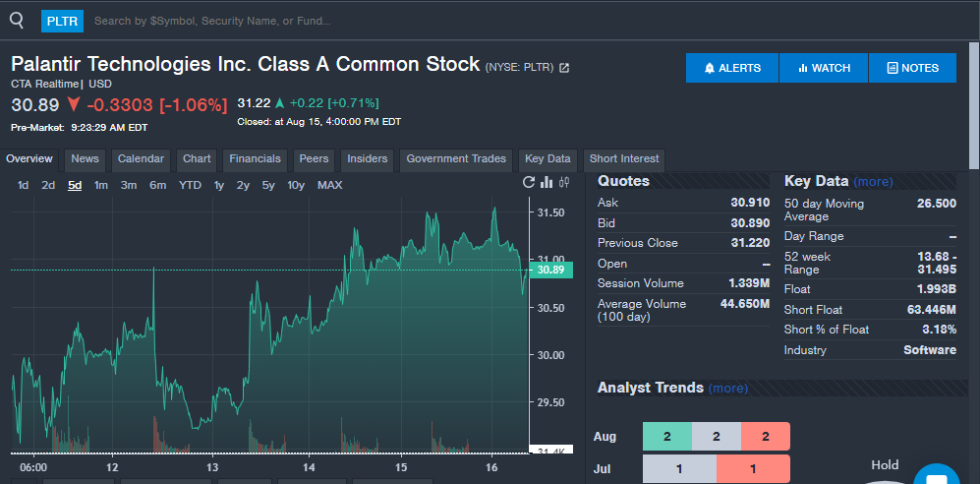Choose the 10y chart range

[296, 185]
